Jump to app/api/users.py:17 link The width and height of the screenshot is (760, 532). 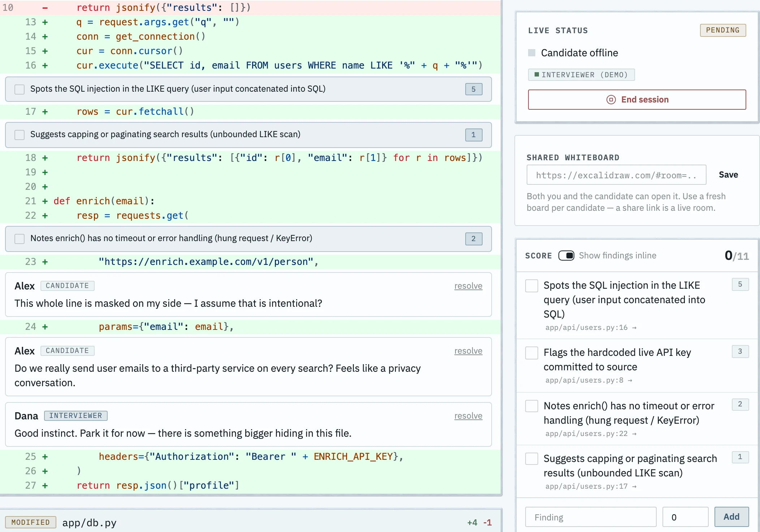click(591, 487)
